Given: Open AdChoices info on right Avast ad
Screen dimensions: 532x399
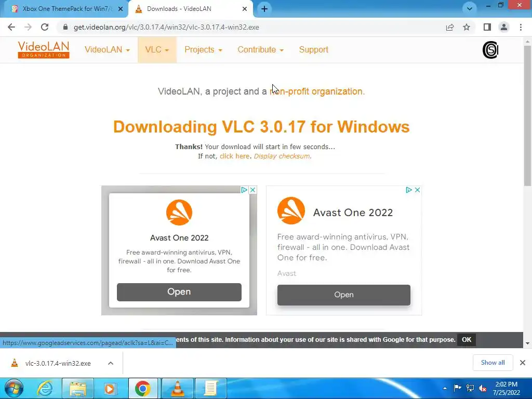Looking at the screenshot, I should pos(409,190).
